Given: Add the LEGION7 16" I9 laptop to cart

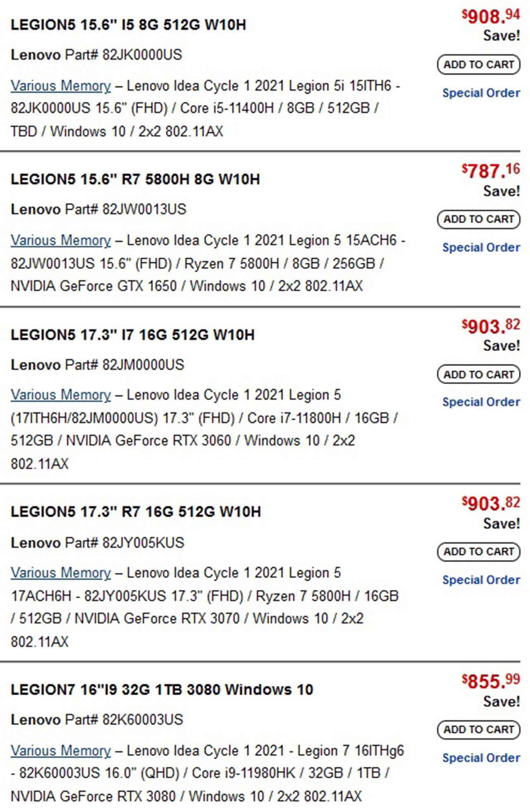Looking at the screenshot, I should [479, 729].
